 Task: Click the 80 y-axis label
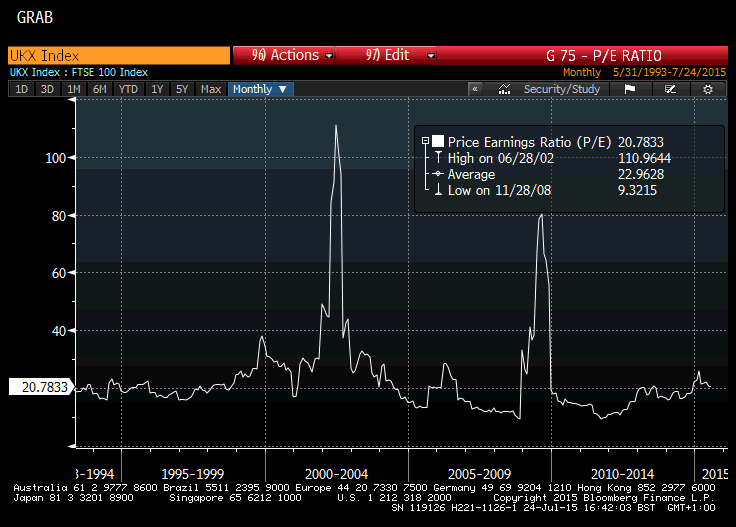pyautogui.click(x=59, y=216)
